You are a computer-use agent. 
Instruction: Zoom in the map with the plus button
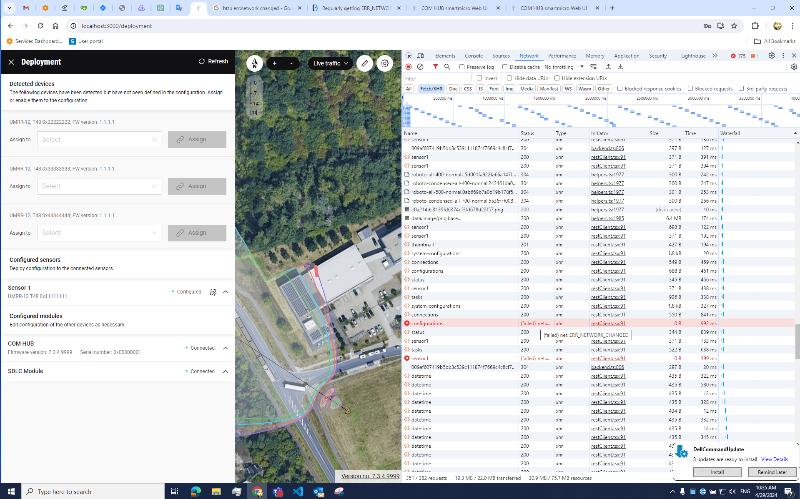point(274,63)
